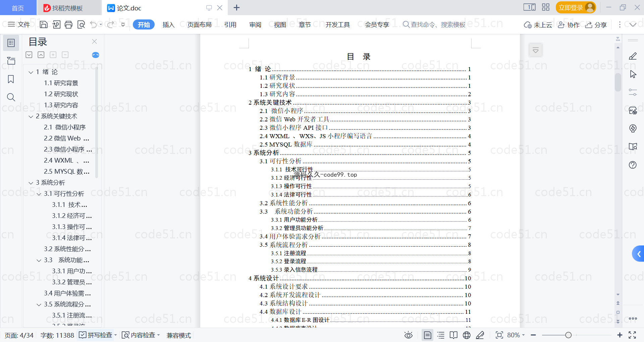
Task: Open the settings sliders icon in right sidebar
Action: (x=633, y=92)
